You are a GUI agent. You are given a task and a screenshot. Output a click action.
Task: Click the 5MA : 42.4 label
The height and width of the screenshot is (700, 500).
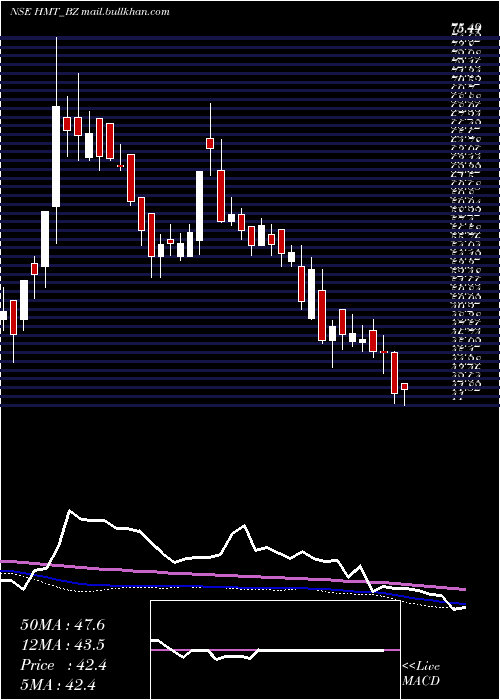point(58,684)
